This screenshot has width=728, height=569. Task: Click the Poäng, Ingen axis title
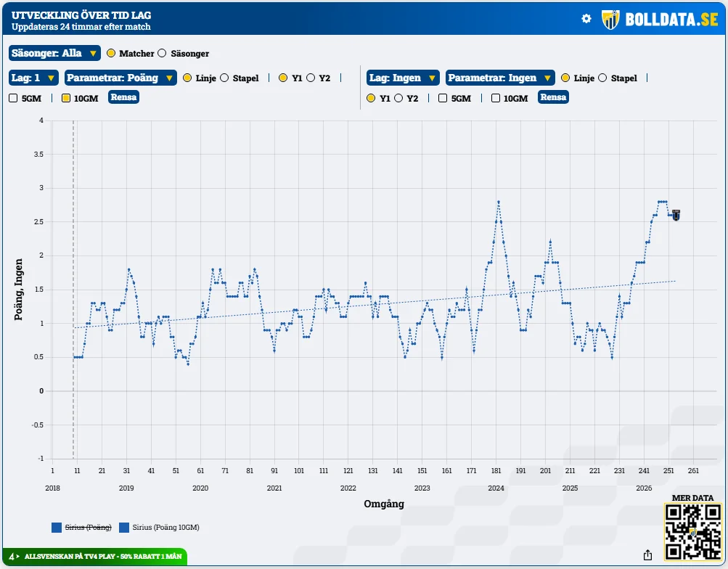(19, 290)
